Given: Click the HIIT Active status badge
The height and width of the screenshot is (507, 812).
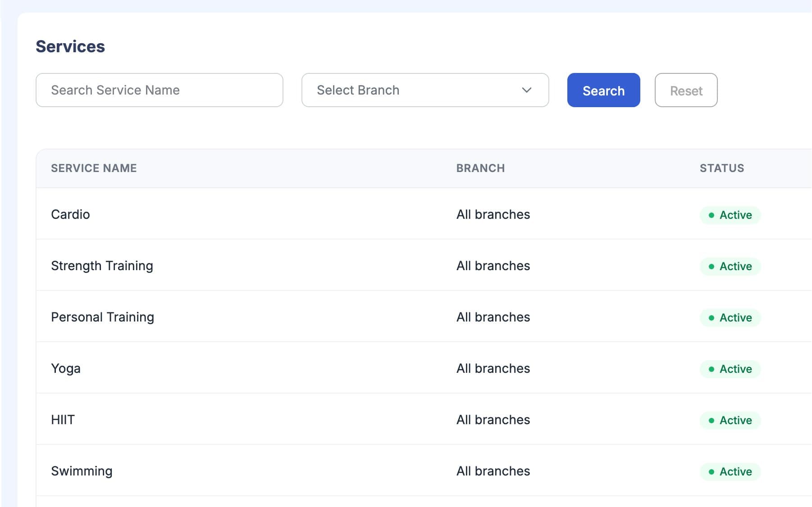Looking at the screenshot, I should point(730,420).
